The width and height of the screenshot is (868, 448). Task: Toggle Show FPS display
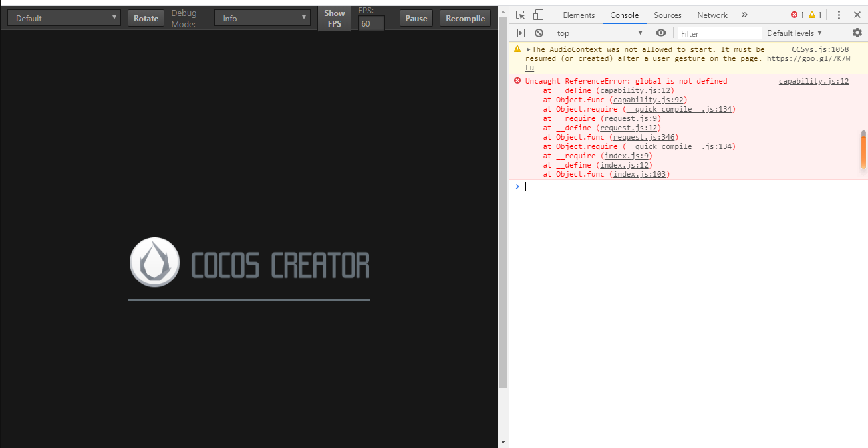point(334,18)
